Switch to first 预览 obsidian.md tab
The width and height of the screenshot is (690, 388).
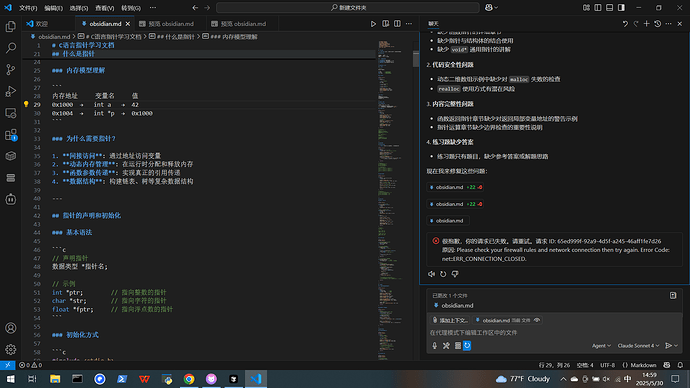[171, 24]
